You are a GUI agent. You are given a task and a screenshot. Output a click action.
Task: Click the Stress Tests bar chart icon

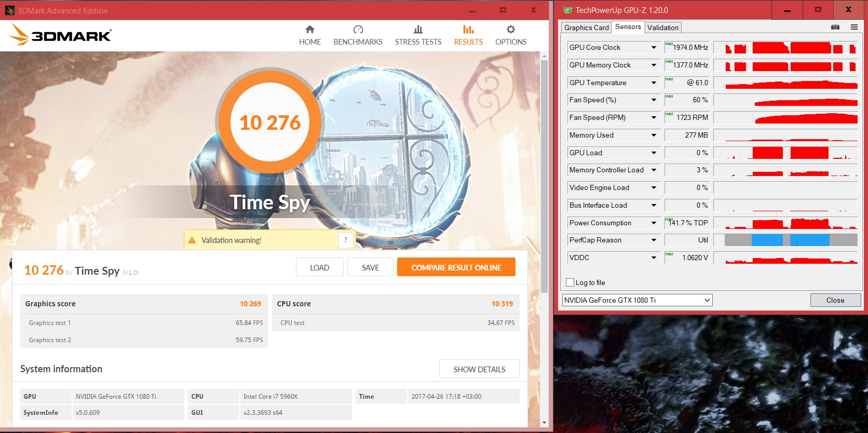pyautogui.click(x=418, y=30)
